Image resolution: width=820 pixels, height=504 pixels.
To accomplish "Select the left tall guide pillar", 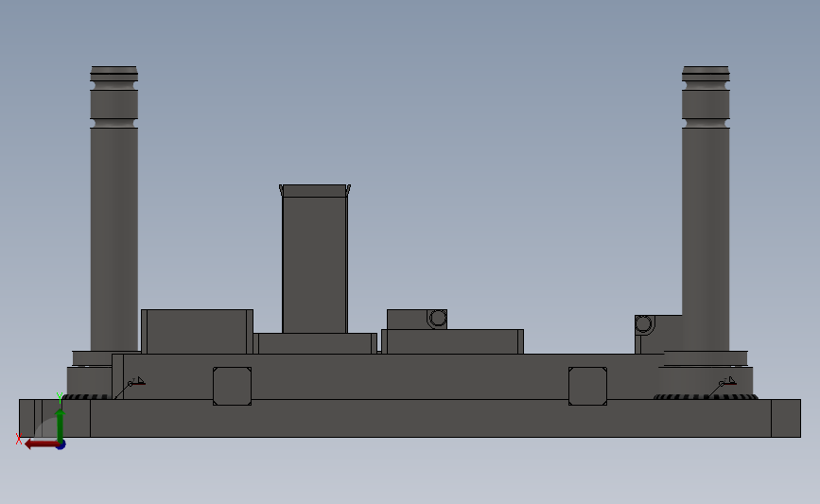I will (114, 208).
